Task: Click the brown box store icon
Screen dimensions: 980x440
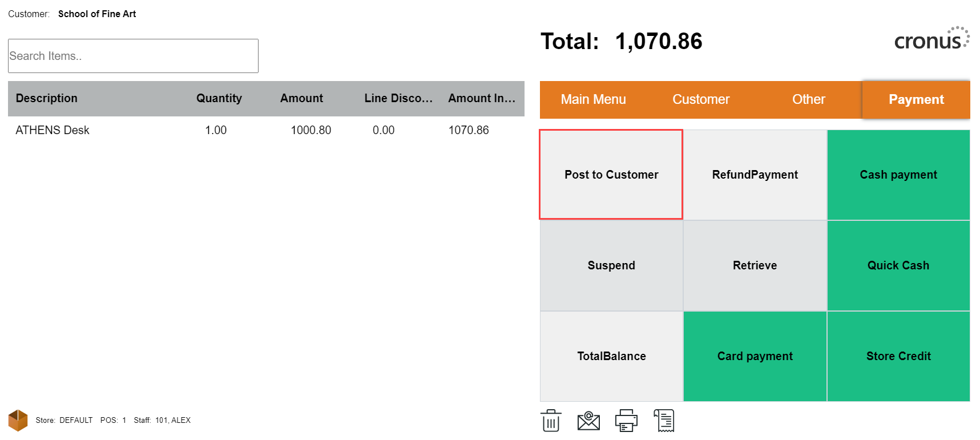Action: pyautogui.click(x=18, y=421)
